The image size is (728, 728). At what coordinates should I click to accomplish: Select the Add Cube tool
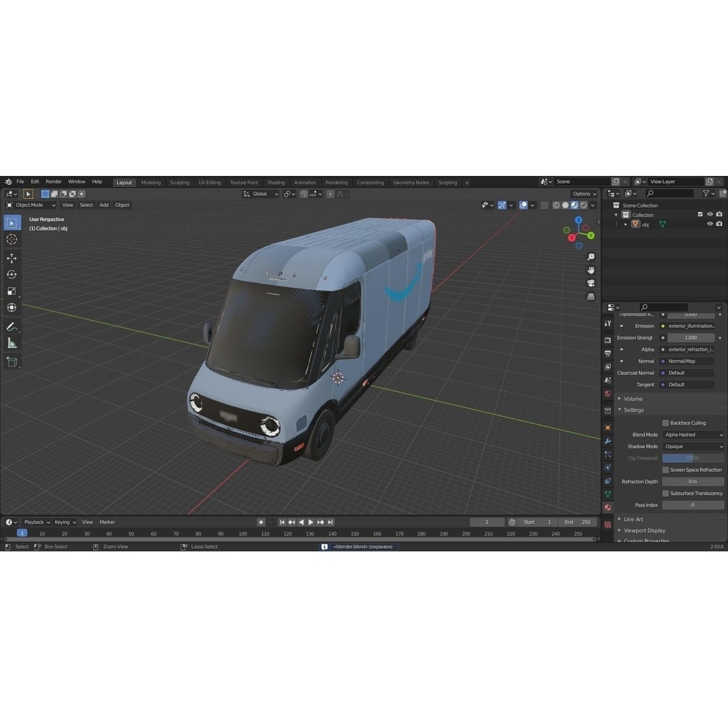click(x=12, y=362)
